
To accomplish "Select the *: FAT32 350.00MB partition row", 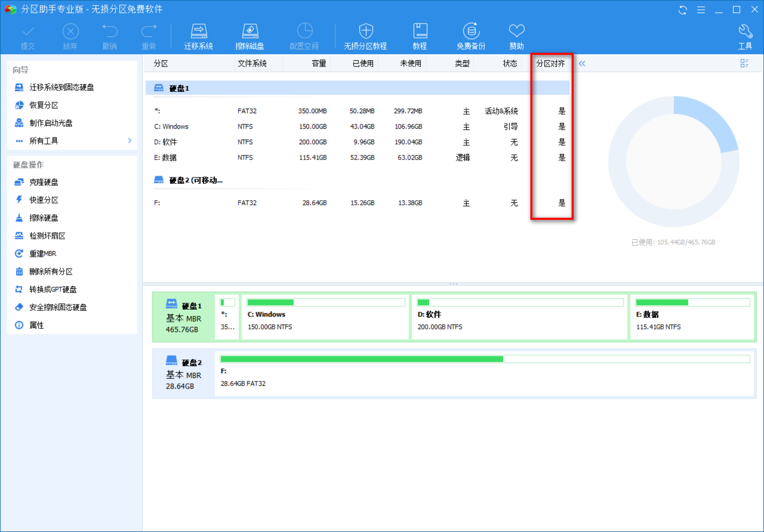I will (357, 111).
